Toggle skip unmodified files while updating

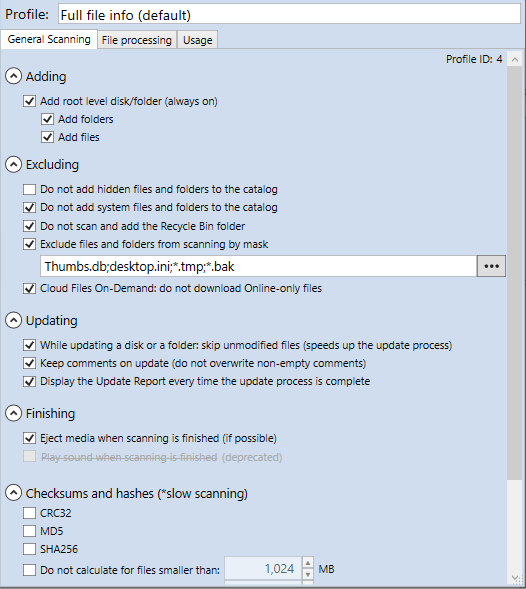pos(29,345)
